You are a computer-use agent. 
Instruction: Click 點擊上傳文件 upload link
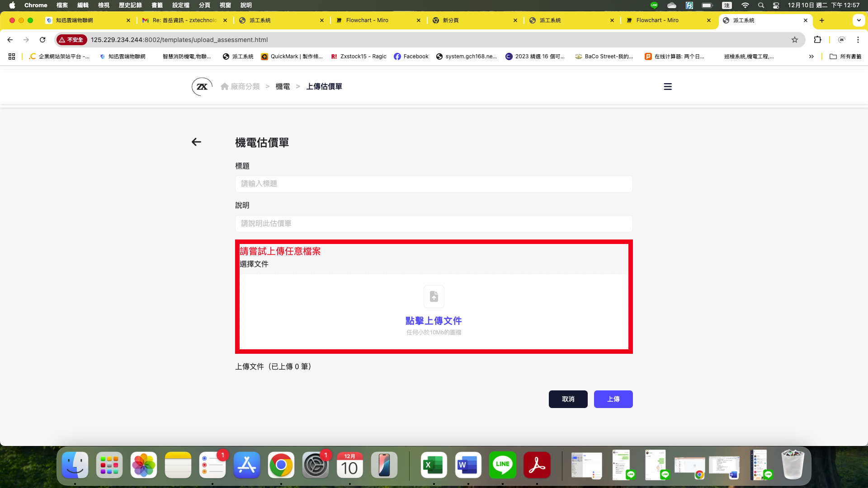tap(434, 321)
